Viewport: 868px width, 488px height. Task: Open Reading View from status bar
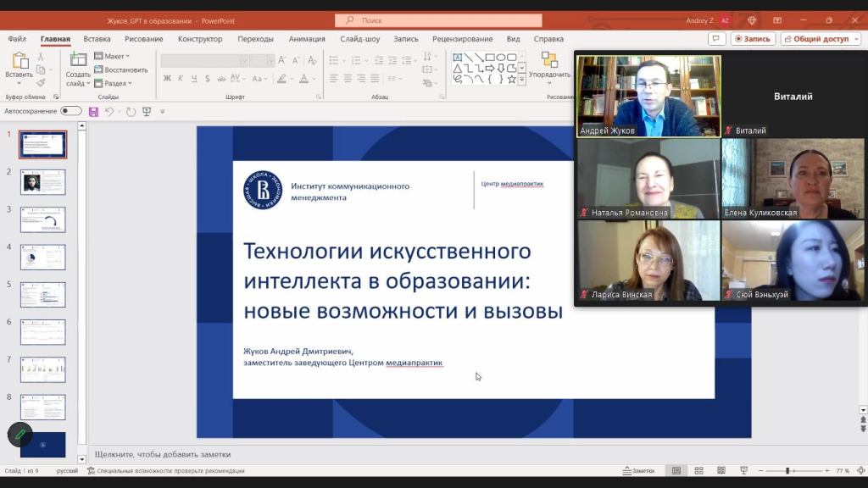tap(721, 471)
